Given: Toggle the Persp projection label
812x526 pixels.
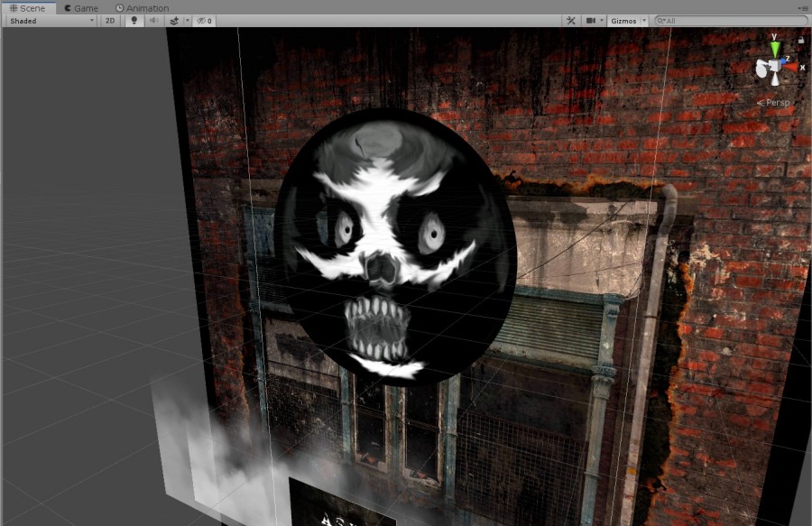Looking at the screenshot, I should coord(776,103).
